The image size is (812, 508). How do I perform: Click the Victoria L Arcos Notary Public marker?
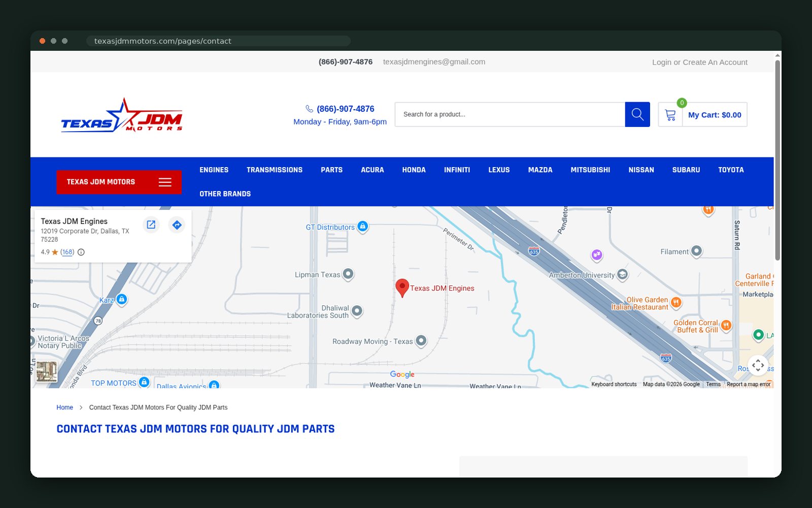click(x=31, y=342)
